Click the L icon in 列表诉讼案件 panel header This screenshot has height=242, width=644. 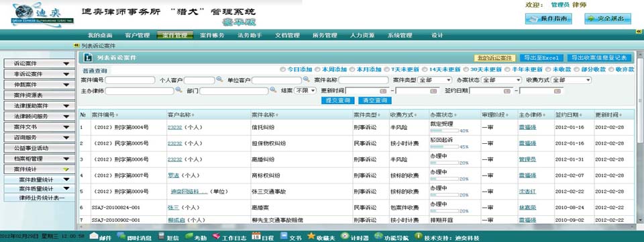pos(87,58)
